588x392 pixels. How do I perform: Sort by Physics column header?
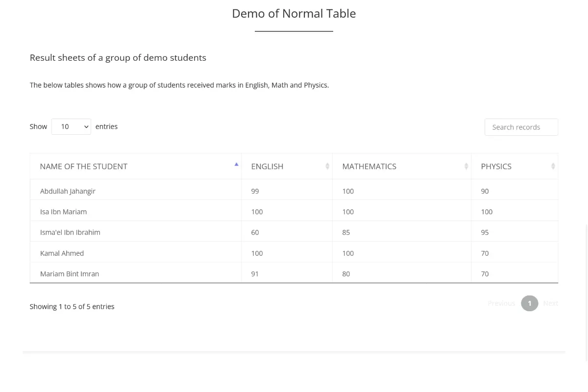tap(496, 166)
